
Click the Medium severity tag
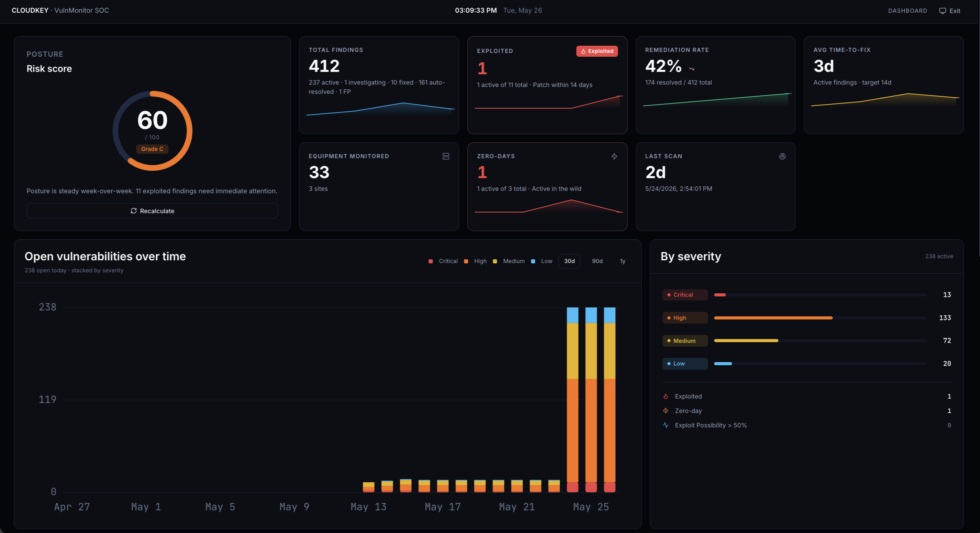[x=685, y=341]
